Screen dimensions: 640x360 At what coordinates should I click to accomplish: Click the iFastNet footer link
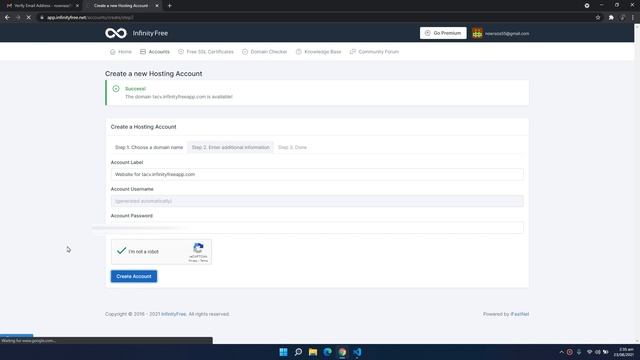(520, 314)
